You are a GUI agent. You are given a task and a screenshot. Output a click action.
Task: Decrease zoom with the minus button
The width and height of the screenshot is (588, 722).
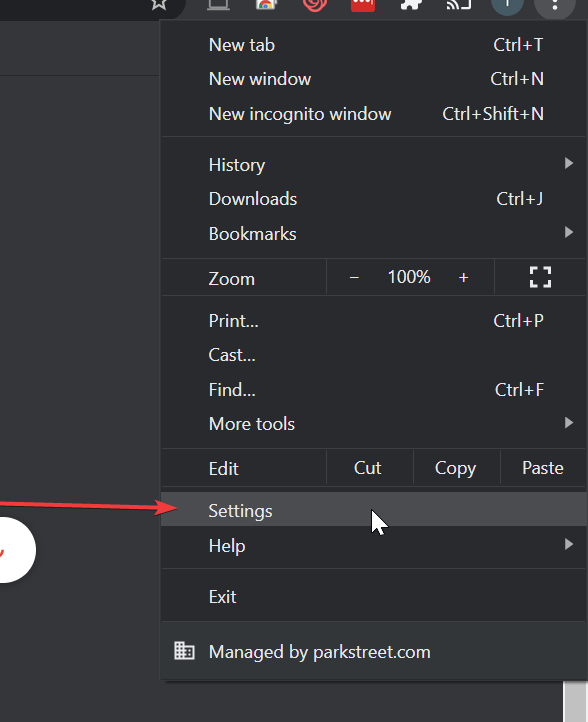pyautogui.click(x=354, y=277)
